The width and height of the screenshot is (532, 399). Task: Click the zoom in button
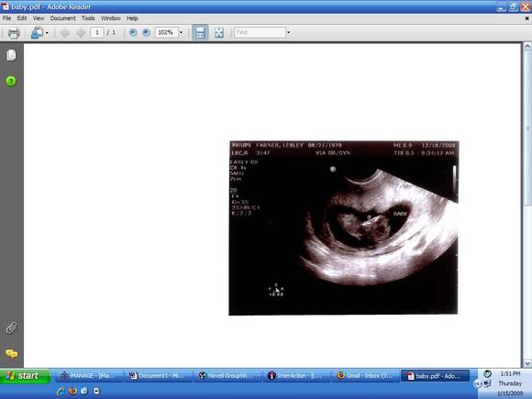(146, 33)
